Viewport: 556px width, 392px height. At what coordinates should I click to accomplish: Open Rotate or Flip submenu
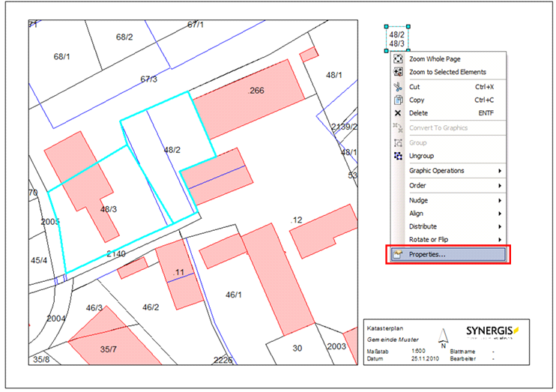click(450, 240)
